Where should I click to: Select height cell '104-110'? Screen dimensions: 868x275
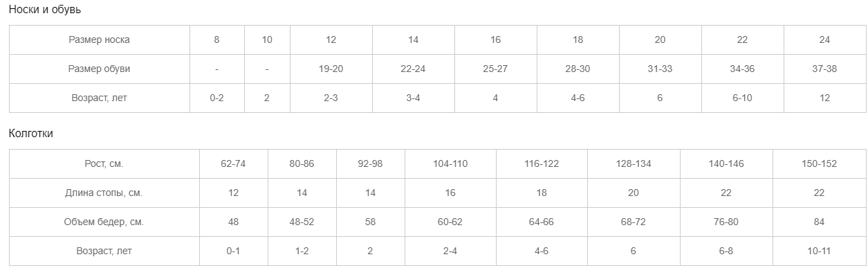(x=450, y=163)
